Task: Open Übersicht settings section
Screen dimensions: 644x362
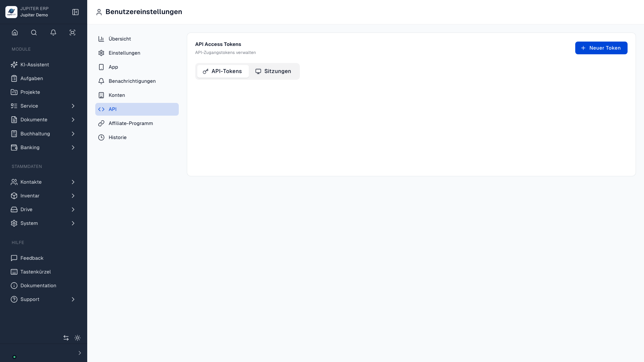Action: click(137, 39)
